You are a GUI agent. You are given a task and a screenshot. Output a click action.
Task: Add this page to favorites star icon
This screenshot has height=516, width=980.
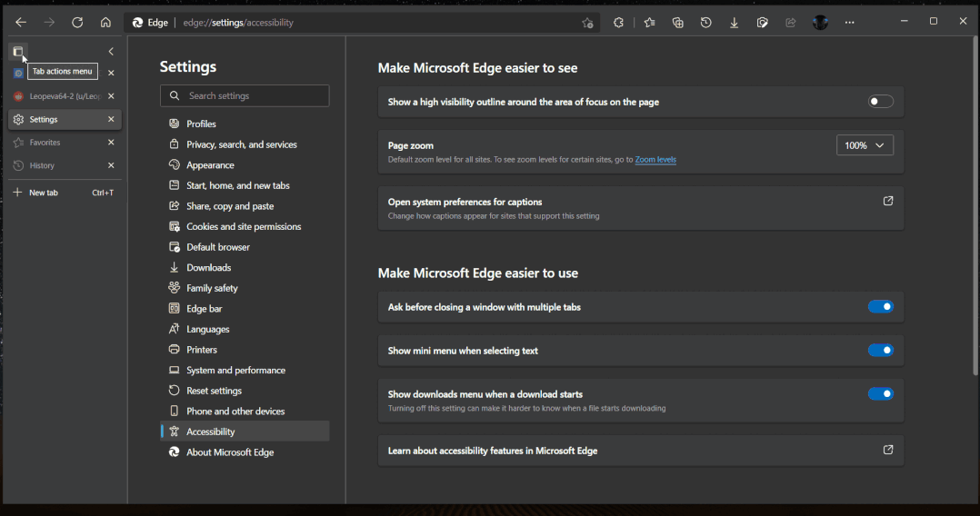tap(587, 23)
